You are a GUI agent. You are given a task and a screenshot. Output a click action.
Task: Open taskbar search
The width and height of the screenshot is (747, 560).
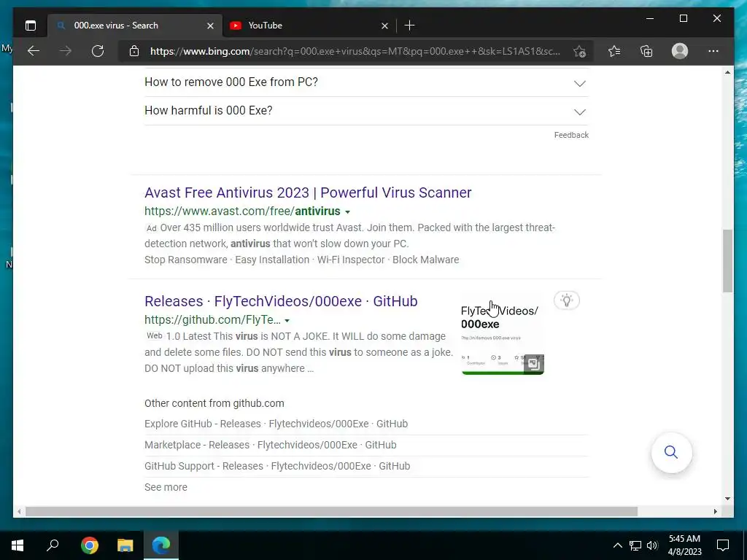(53, 545)
